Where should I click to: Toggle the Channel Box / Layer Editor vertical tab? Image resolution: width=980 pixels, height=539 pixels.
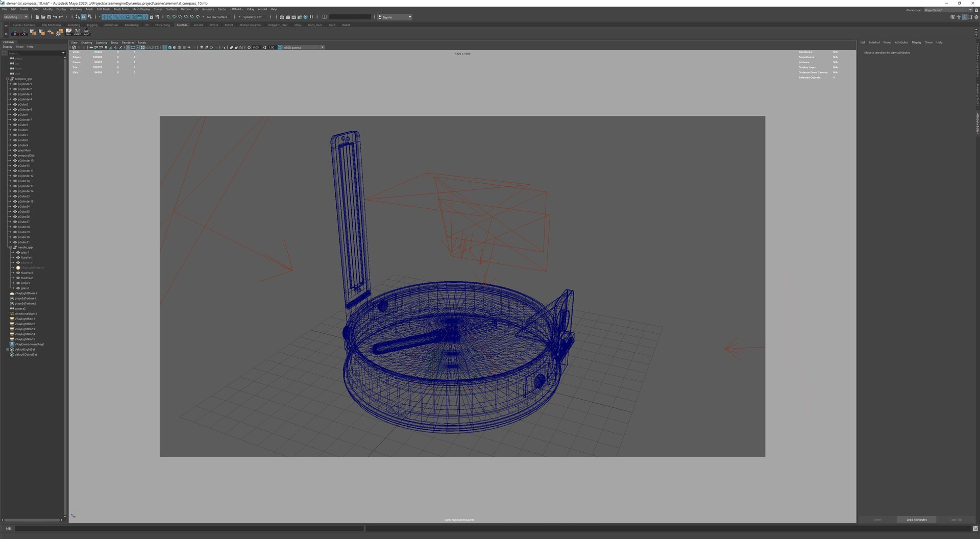(977, 60)
